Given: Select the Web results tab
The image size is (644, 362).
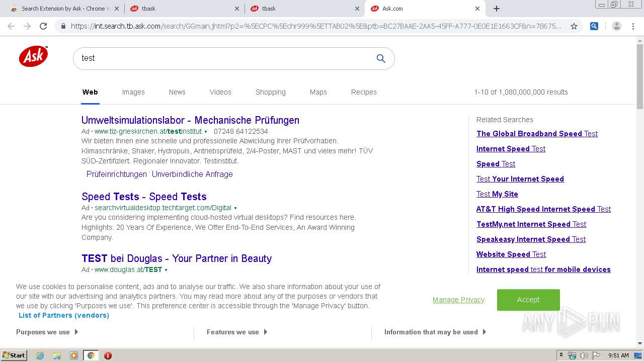Looking at the screenshot, I should 90,92.
